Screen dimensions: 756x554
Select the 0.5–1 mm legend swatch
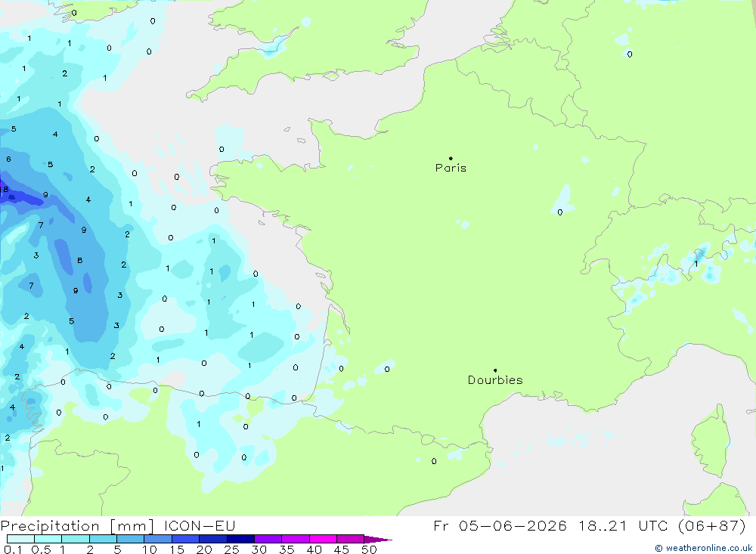tap(48, 539)
